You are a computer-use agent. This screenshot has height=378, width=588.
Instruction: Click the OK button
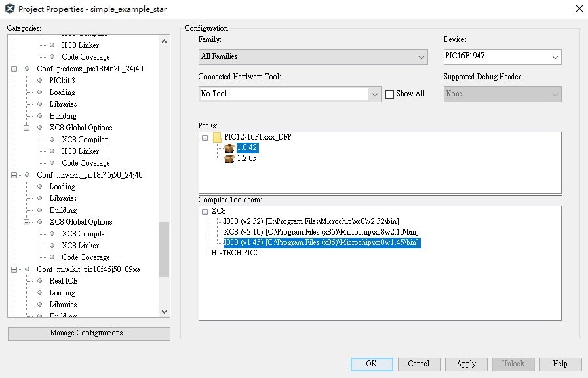click(x=372, y=364)
